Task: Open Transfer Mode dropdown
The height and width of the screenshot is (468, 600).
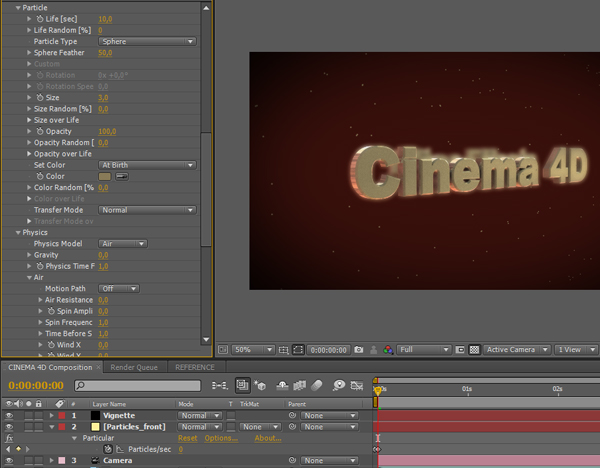Action: pos(147,210)
